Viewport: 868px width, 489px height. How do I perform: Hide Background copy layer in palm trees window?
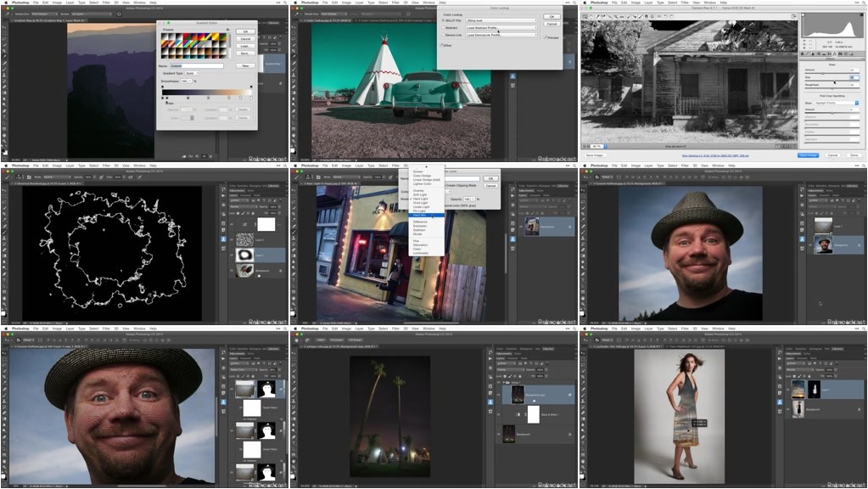coord(498,395)
